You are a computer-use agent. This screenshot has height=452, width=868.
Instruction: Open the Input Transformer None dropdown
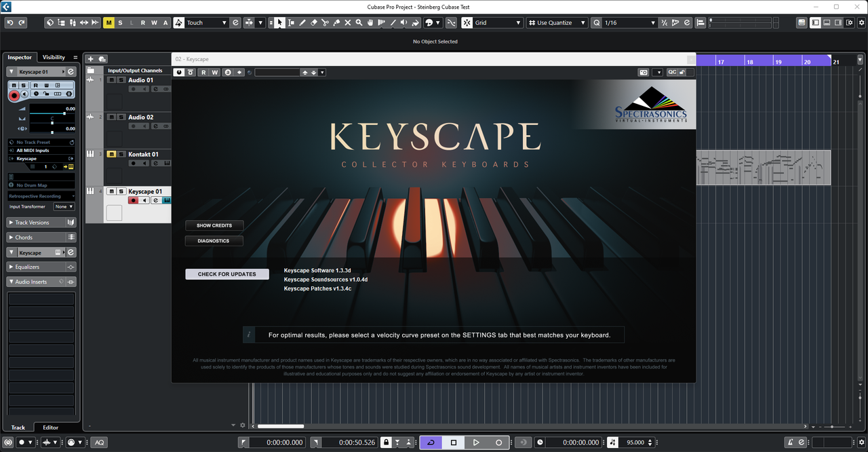pyautogui.click(x=64, y=206)
